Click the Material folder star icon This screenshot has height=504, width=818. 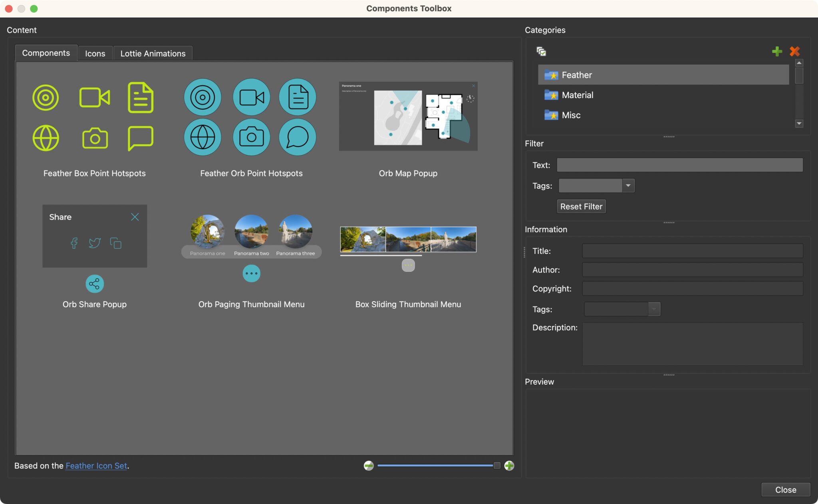551,95
